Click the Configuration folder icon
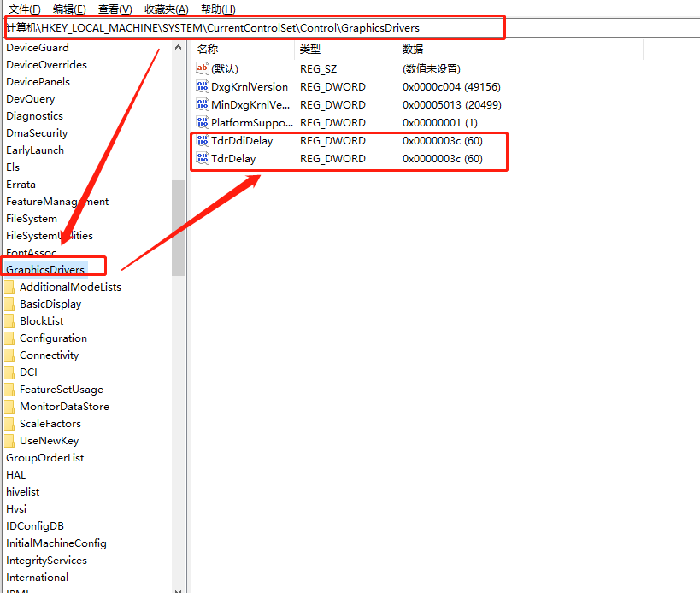The width and height of the screenshot is (700, 593). point(9,338)
